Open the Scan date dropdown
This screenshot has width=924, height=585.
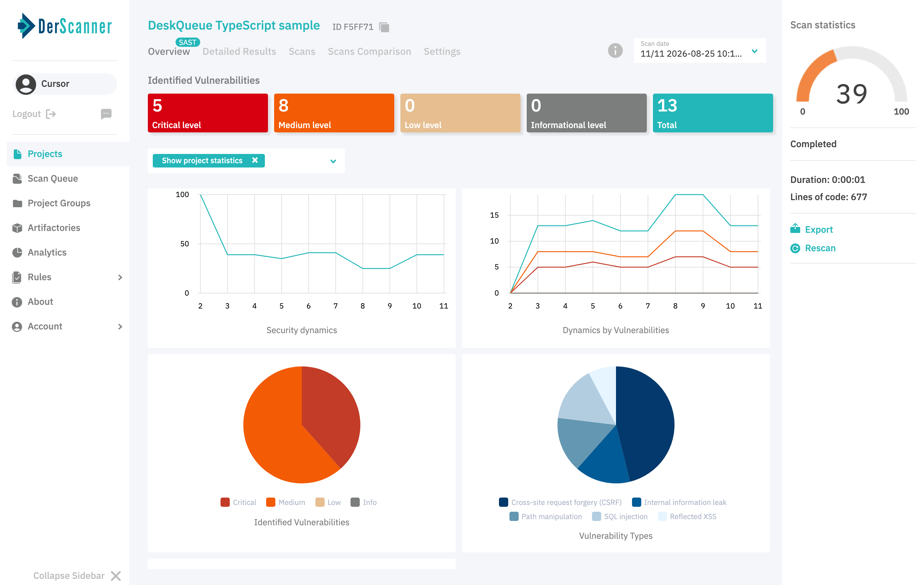[699, 50]
